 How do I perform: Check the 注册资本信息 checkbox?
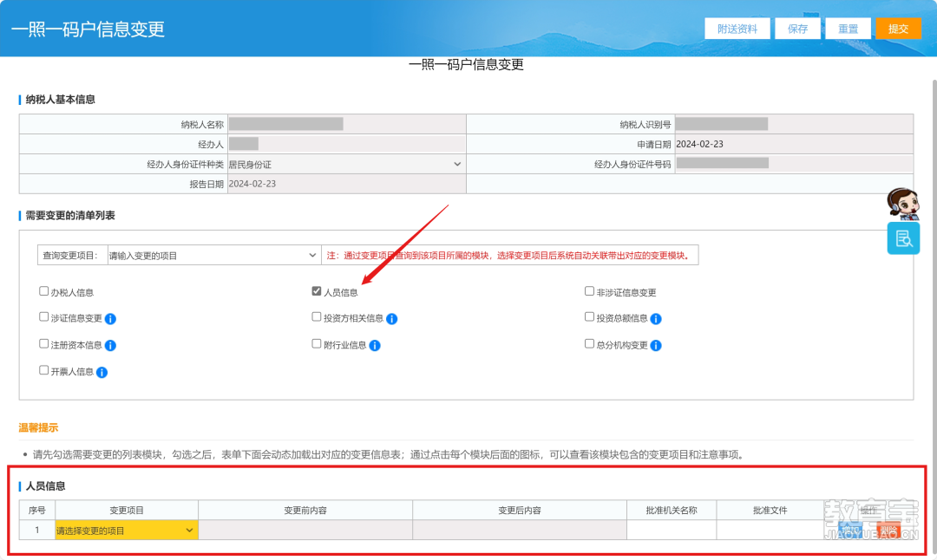43,344
